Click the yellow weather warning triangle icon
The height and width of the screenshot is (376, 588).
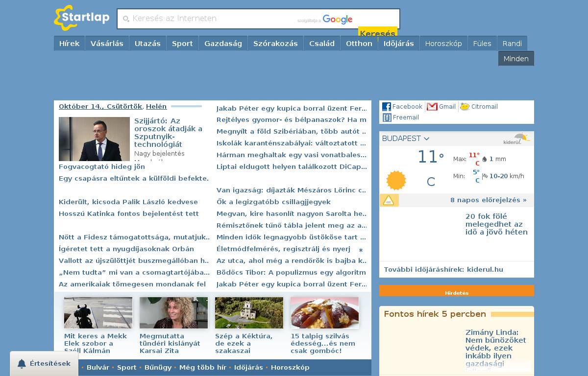[x=389, y=200]
